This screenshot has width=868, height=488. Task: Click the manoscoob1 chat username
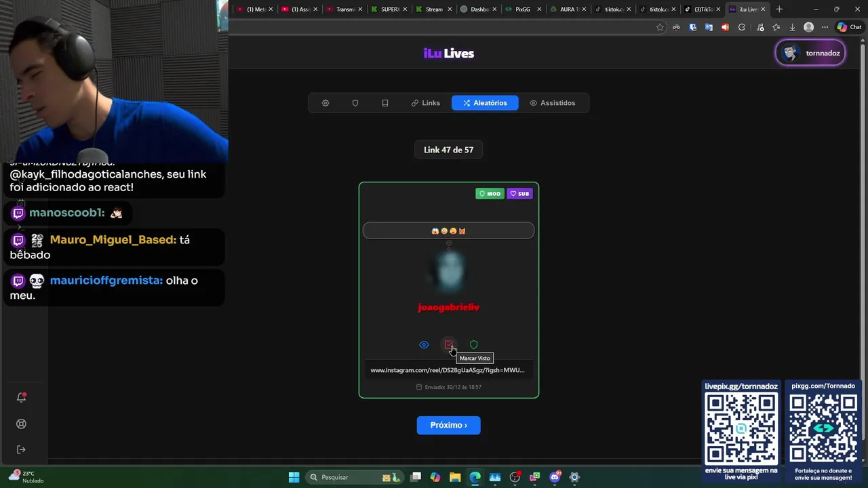66,213
